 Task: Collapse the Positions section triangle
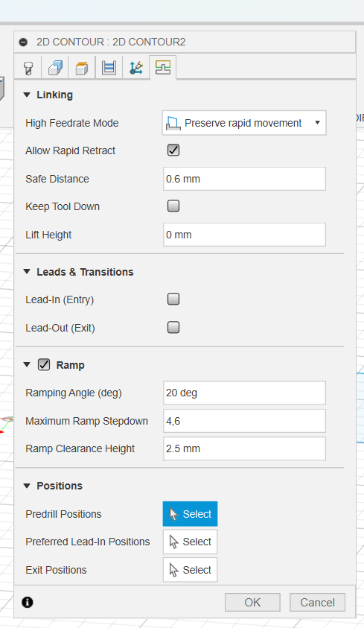click(x=27, y=486)
